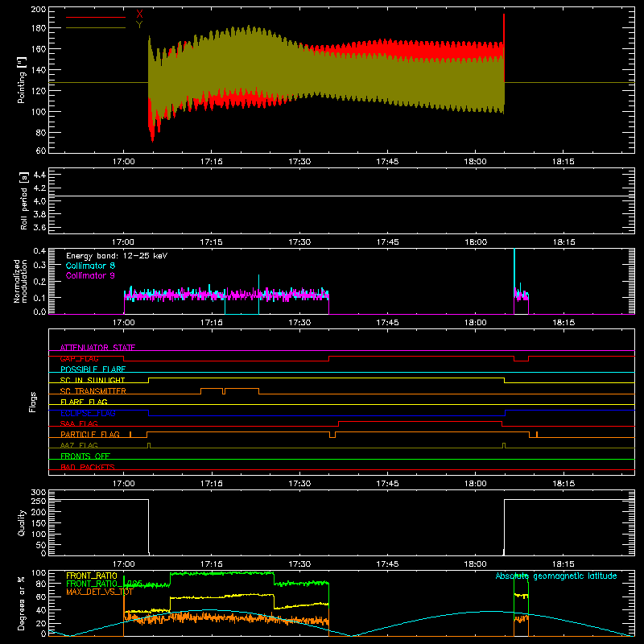Viewport: 644px width, 644px height.
Task: Click the FRONTS_OFF flag label
Action: (x=85, y=456)
